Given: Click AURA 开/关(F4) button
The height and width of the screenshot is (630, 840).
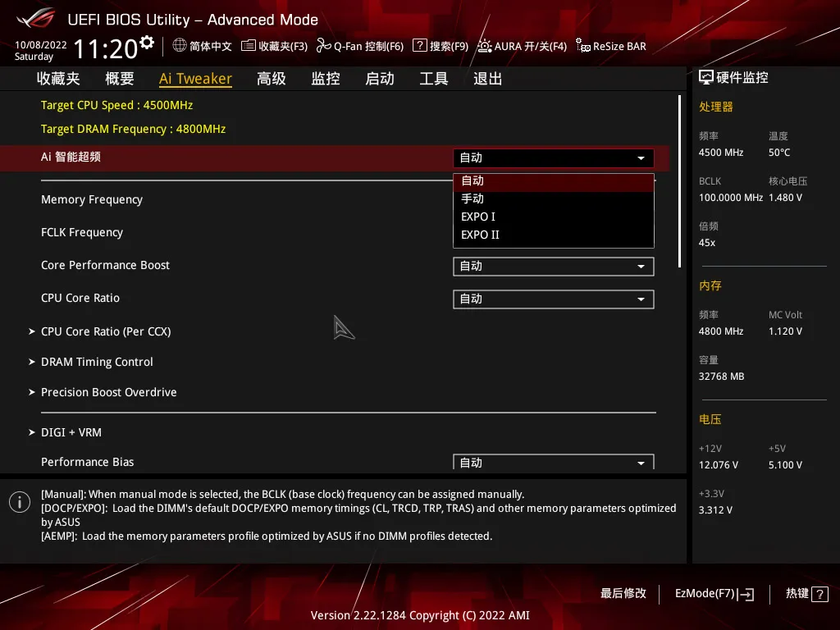Looking at the screenshot, I should 522,46.
